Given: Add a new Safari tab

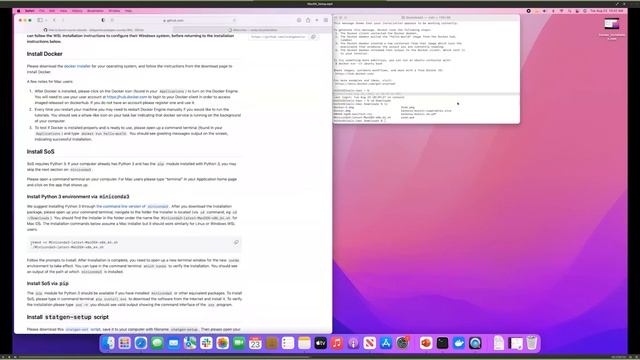Looking at the screenshot, I should tap(317, 20).
